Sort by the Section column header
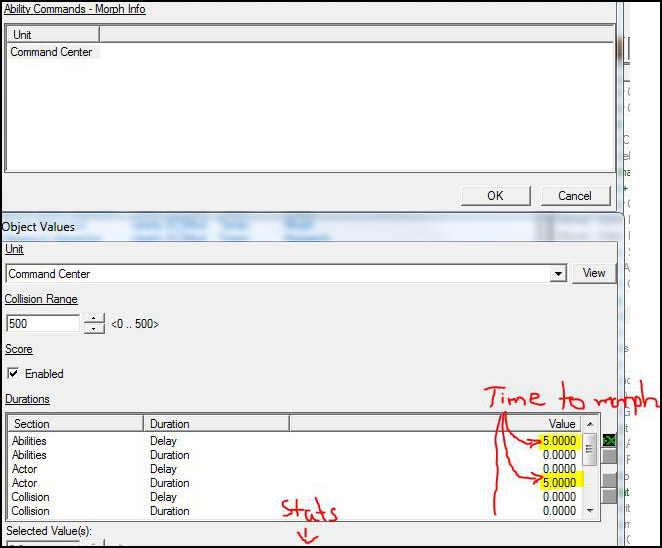This screenshot has width=662, height=548. click(x=75, y=424)
